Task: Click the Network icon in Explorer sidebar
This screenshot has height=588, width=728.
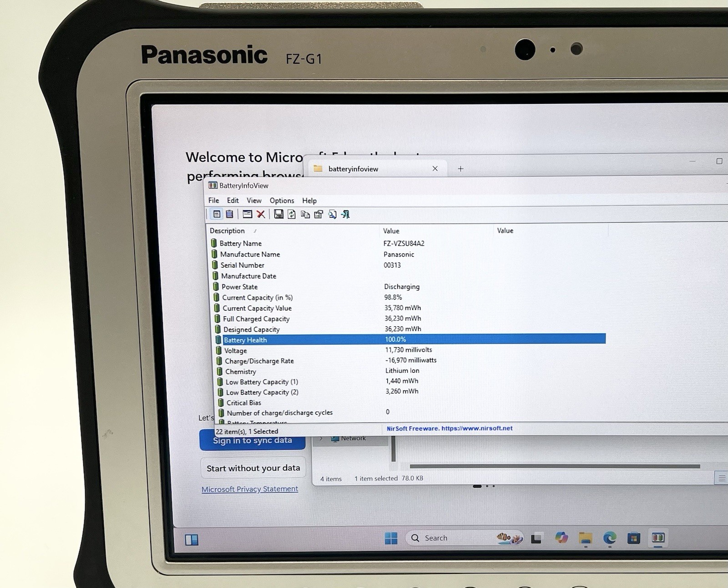Action: [x=335, y=438]
